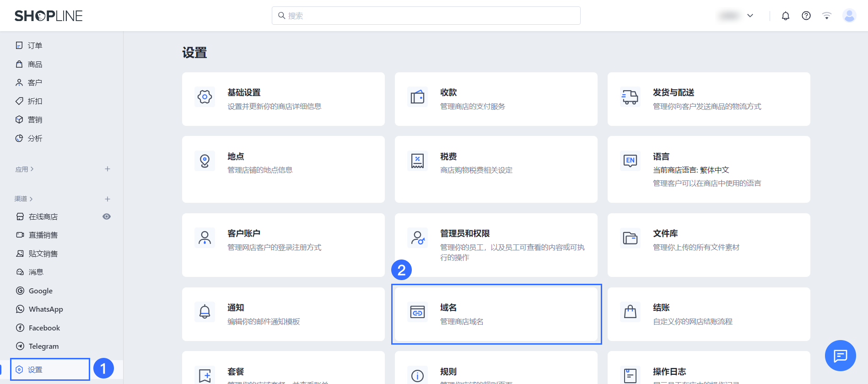
Task: Open the 管理员和权限 settings card
Action: (x=496, y=245)
